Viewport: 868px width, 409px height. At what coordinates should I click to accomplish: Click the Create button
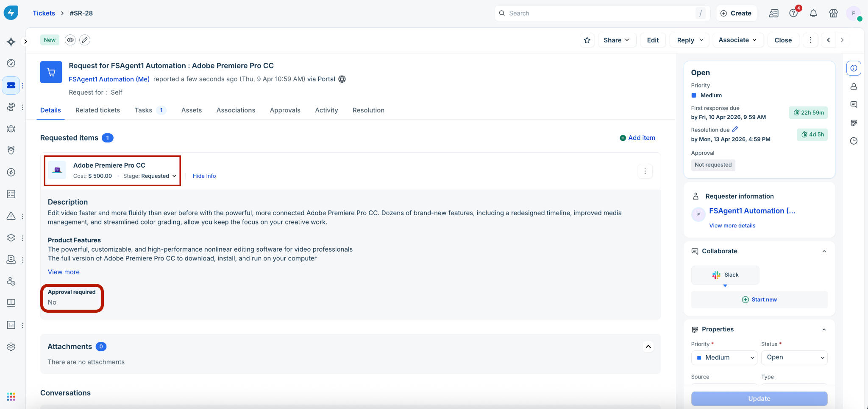pyautogui.click(x=736, y=13)
